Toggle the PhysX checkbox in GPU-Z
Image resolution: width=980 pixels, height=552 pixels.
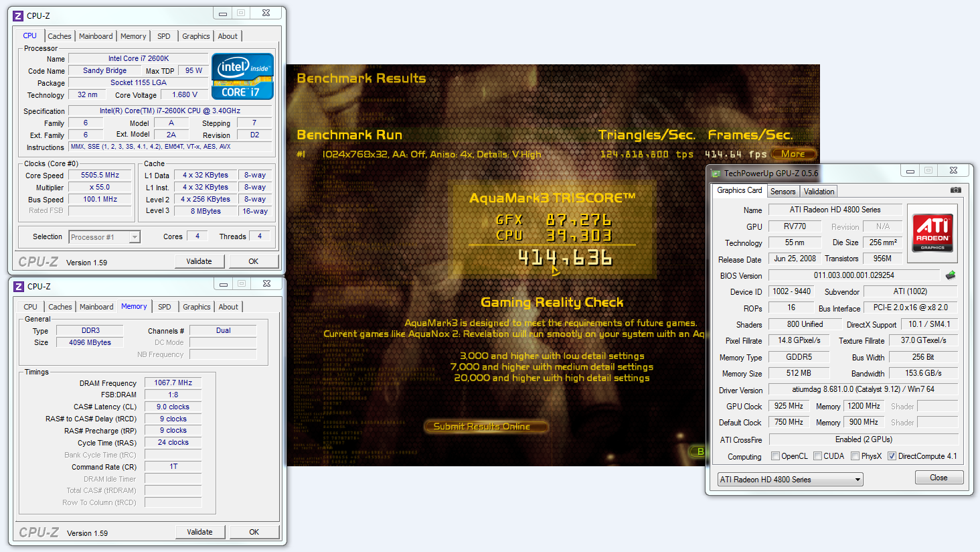click(x=855, y=456)
